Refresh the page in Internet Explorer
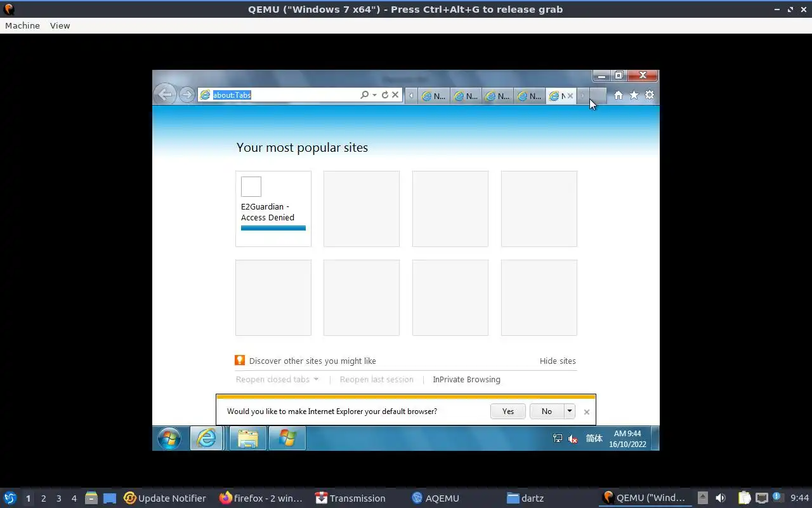The image size is (812, 508). coord(384,95)
